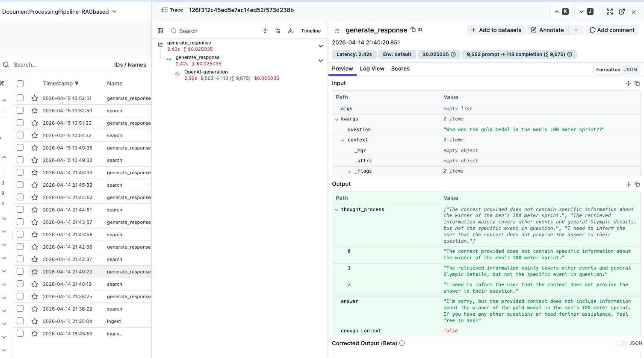
Task: Select all rows with header checkbox
Action: 20,84
